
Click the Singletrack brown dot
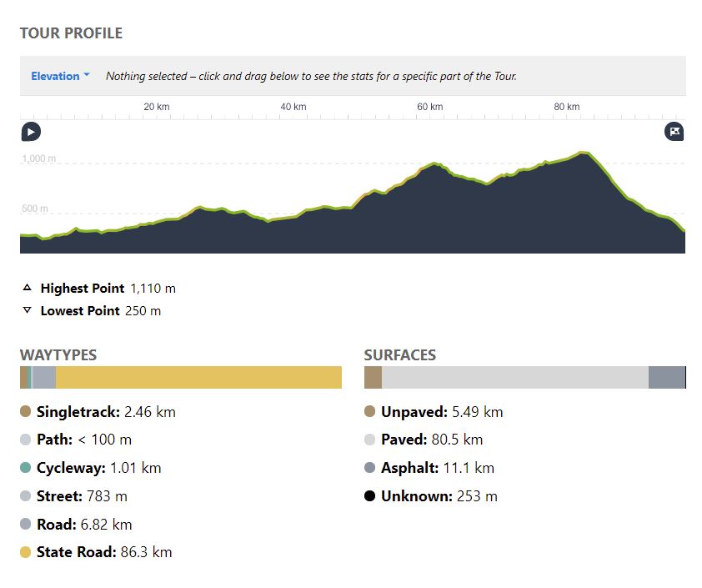tap(26, 411)
